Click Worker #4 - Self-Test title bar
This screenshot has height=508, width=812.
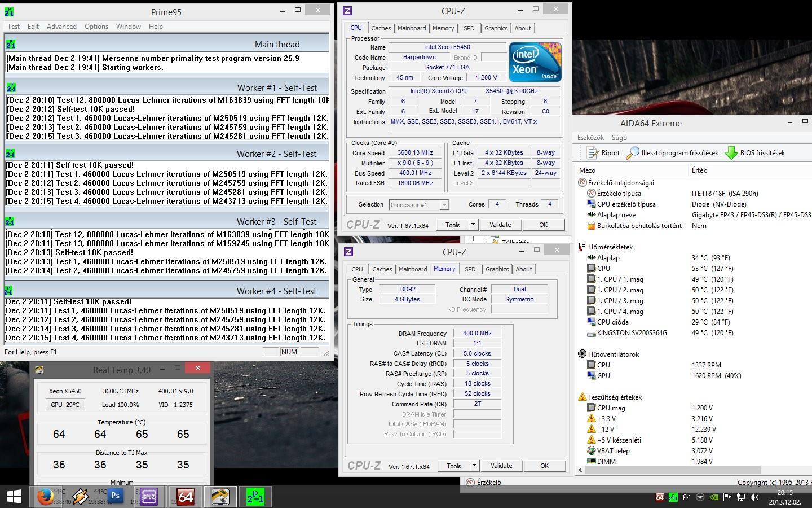tap(166, 291)
